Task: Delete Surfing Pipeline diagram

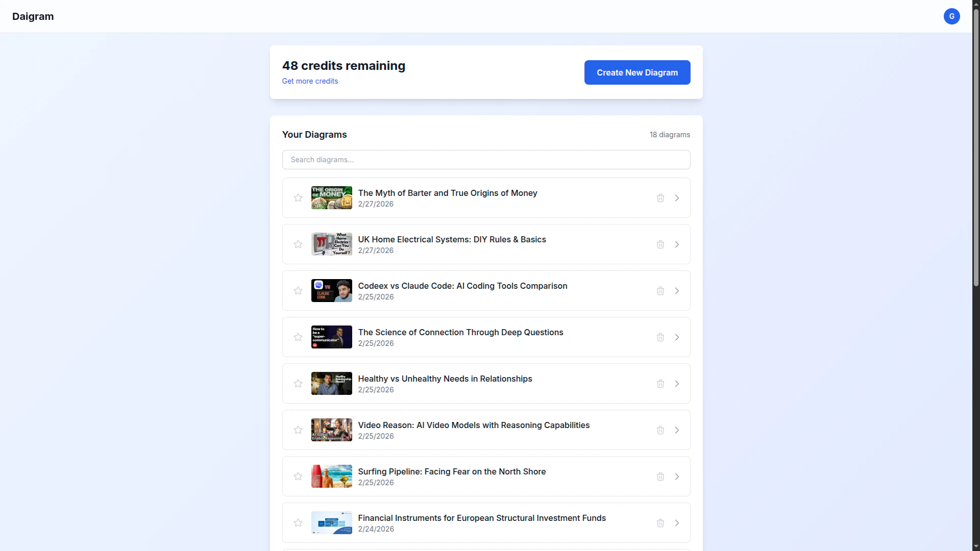Action: (x=660, y=477)
